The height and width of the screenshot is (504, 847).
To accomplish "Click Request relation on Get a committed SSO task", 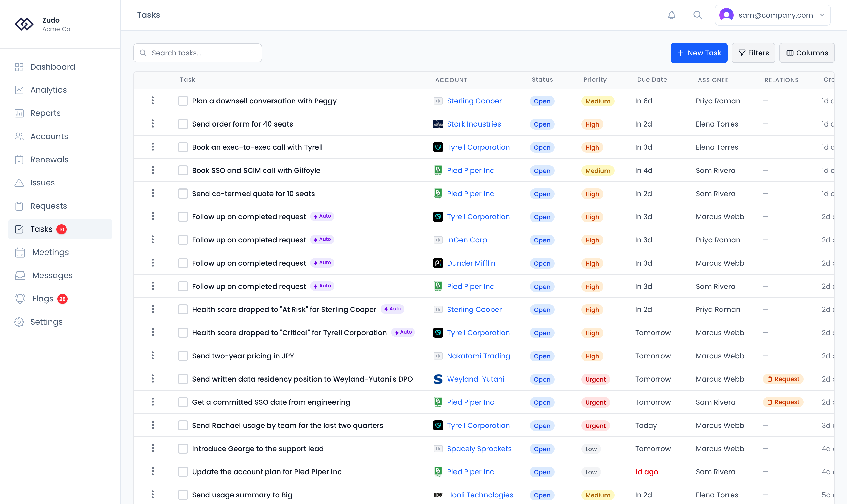I will pyautogui.click(x=783, y=402).
